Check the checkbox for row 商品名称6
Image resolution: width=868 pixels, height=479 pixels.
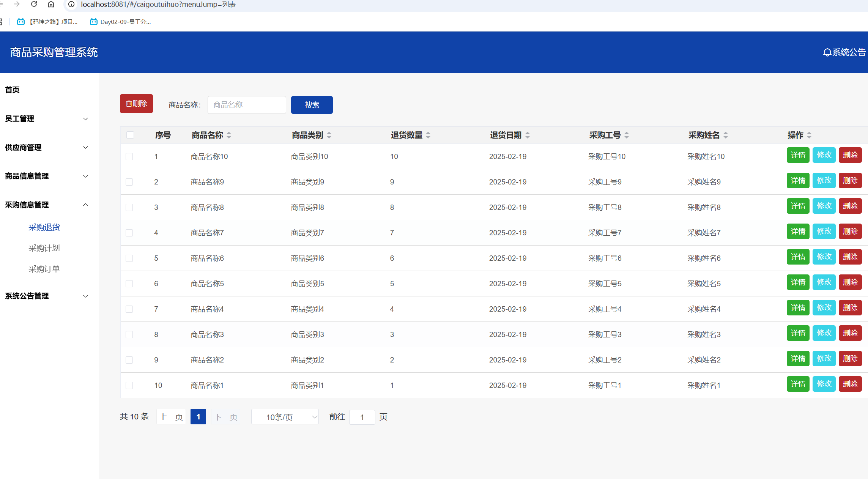129,258
